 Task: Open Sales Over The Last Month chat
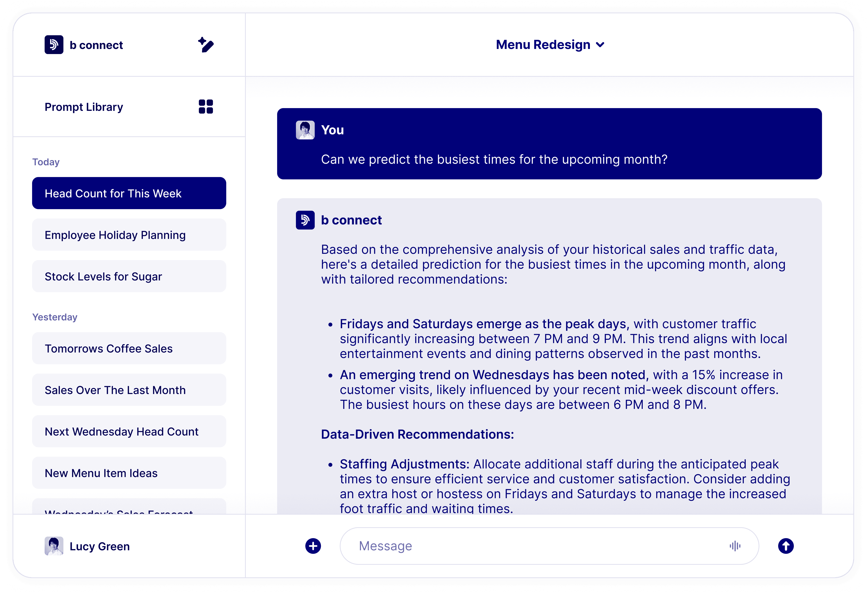coord(129,390)
